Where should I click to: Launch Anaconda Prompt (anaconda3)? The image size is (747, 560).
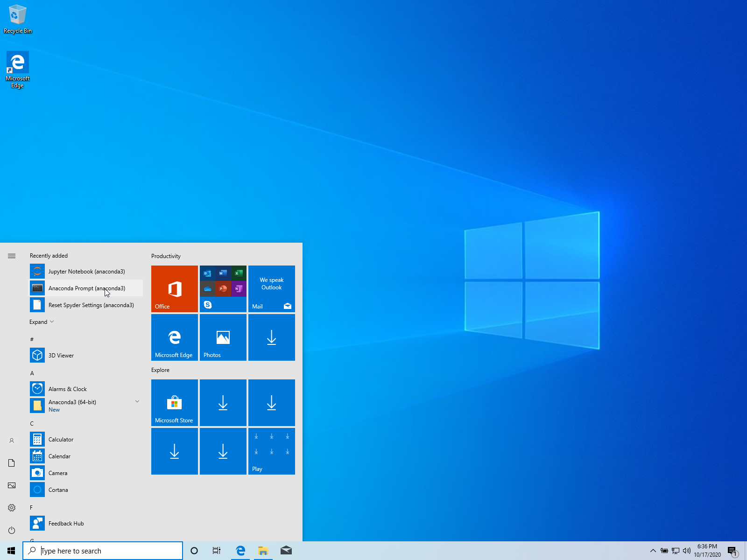pos(86,288)
